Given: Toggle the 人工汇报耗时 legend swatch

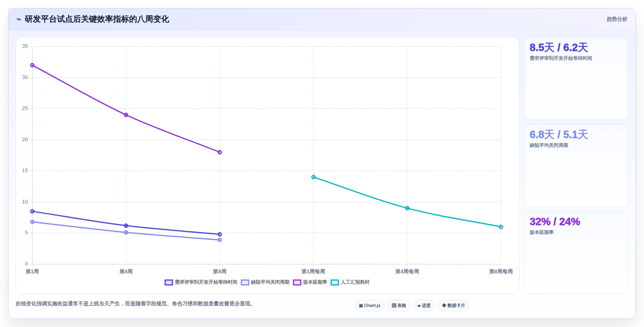Looking at the screenshot, I should pos(335,282).
